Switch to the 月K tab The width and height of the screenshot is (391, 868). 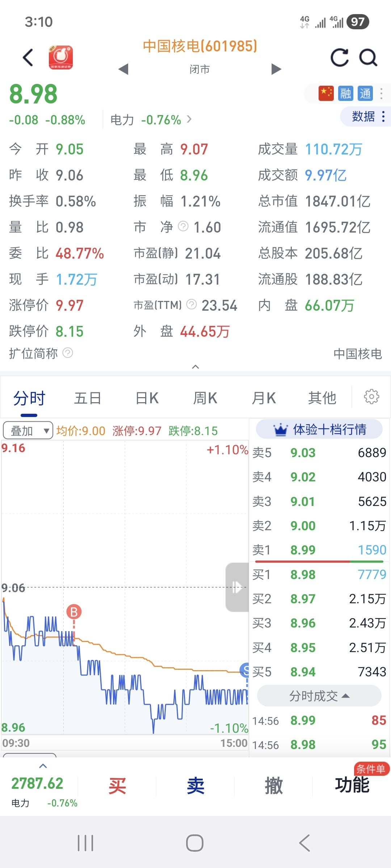tap(264, 398)
